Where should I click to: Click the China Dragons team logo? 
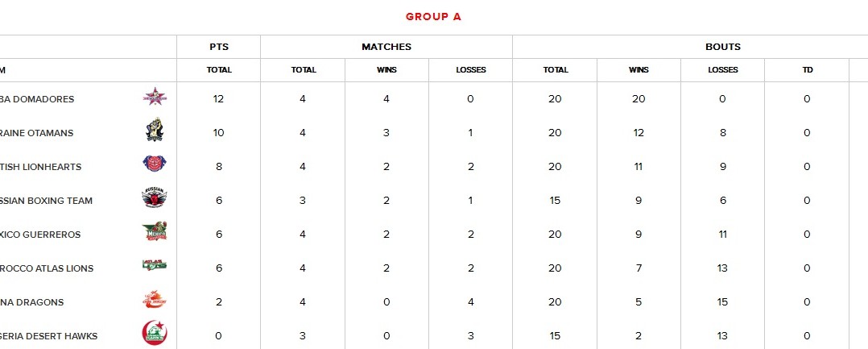(155, 301)
